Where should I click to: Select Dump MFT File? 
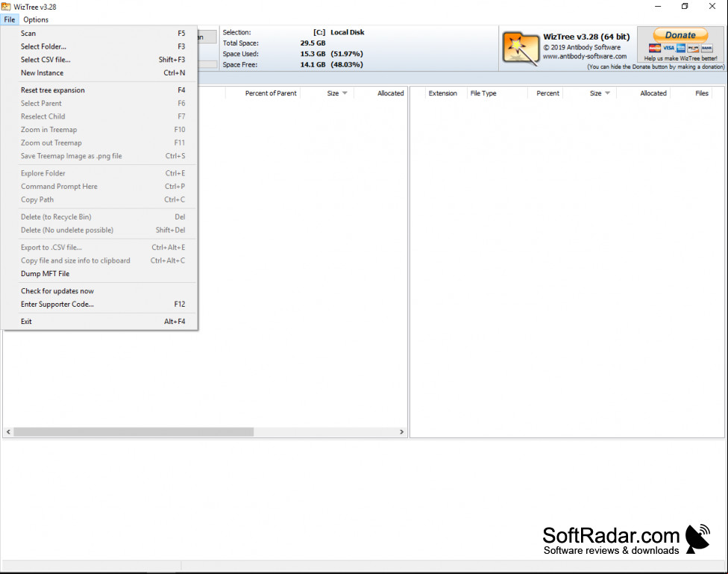[x=99, y=274]
